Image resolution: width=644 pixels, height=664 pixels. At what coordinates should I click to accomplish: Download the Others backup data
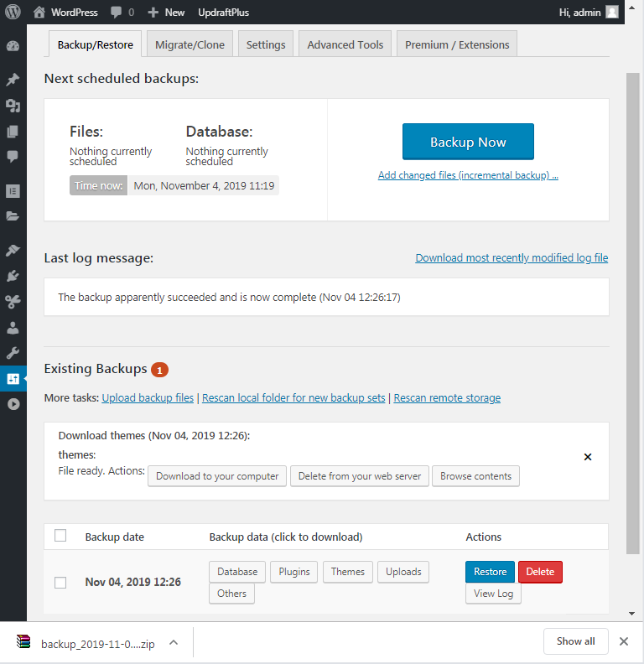tap(231, 594)
